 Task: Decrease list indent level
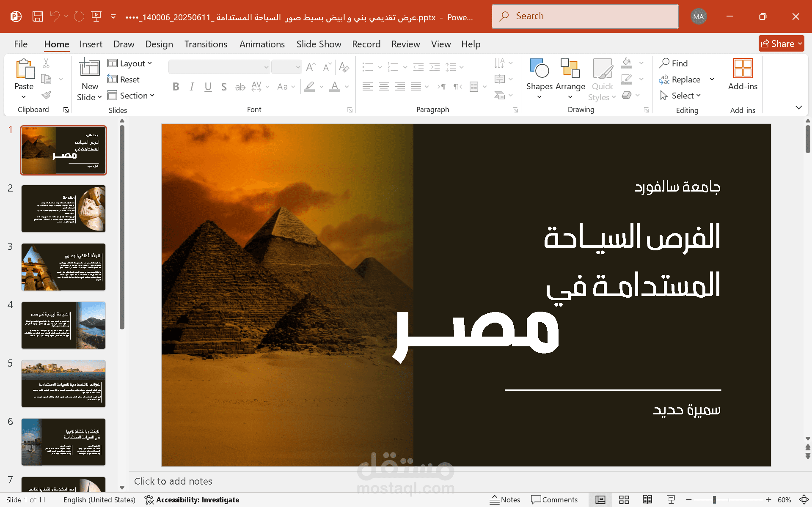point(418,67)
